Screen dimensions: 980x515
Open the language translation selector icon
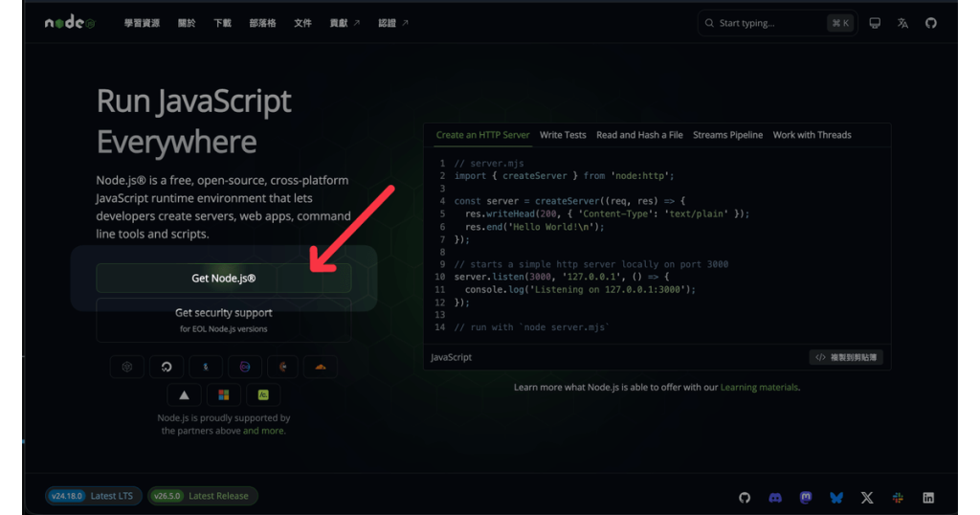tap(902, 23)
